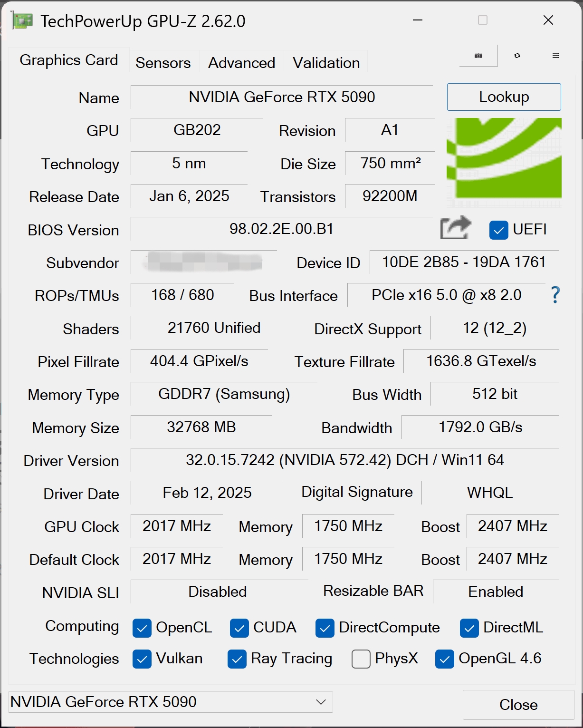Click the BIOS export share icon

pos(455,228)
